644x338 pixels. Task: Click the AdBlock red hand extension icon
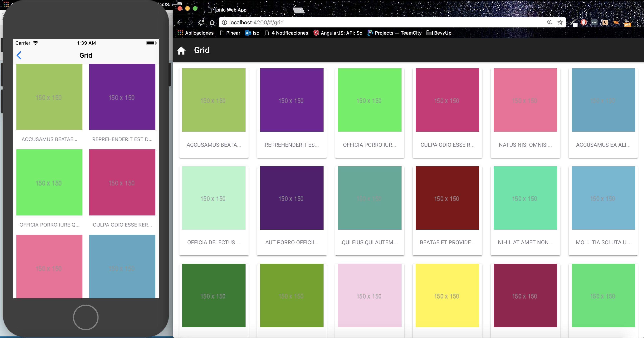[584, 23]
